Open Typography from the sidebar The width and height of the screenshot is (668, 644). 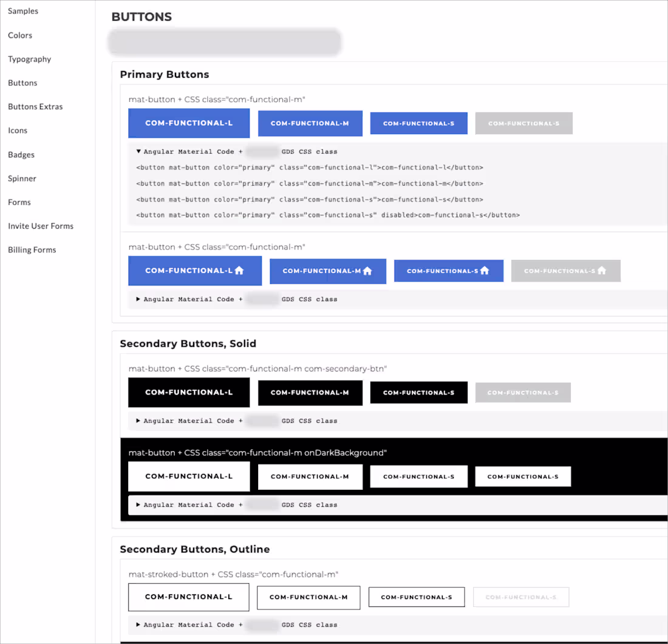[x=29, y=59]
